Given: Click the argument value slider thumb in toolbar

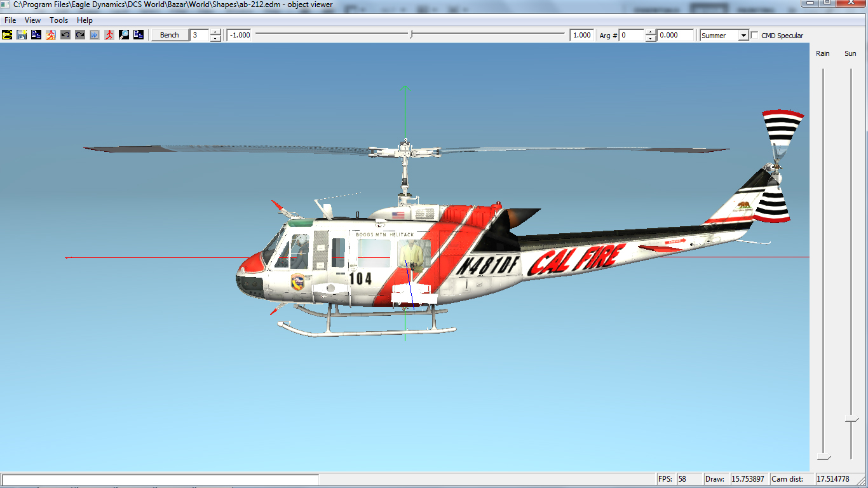Looking at the screenshot, I should point(411,35).
